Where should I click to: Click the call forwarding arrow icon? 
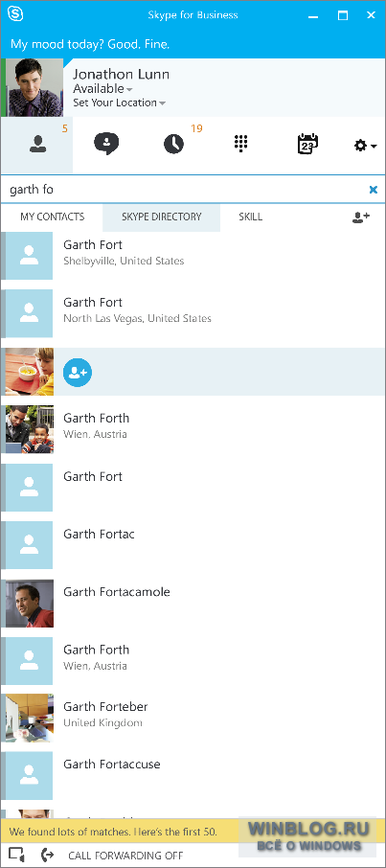click(48, 855)
